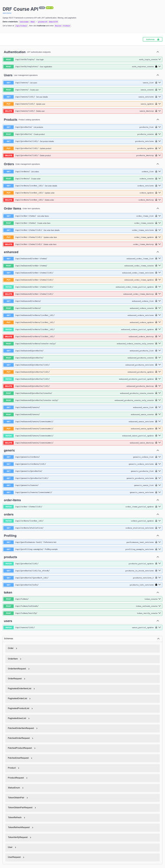The width and height of the screenshot is (165, 868).
Task: Click POST button for /api/auth/login/
Action: click(8, 59)
